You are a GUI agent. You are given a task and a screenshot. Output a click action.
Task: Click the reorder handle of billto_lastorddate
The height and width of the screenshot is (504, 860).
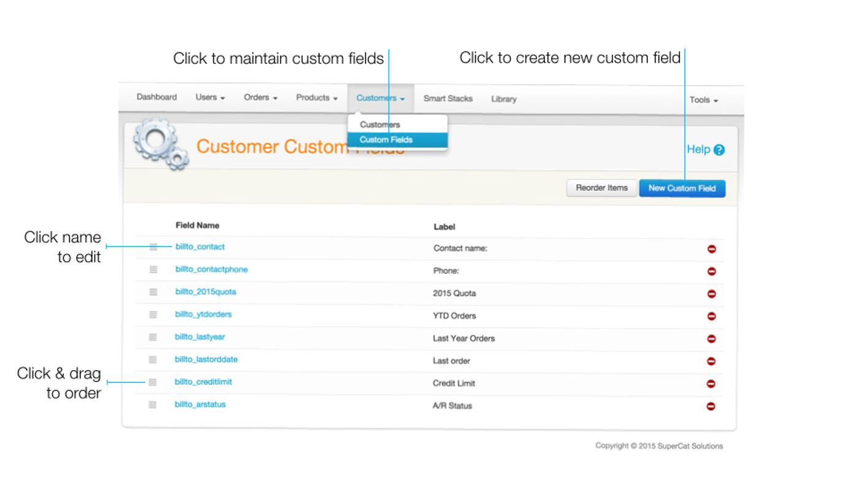pyautogui.click(x=153, y=359)
